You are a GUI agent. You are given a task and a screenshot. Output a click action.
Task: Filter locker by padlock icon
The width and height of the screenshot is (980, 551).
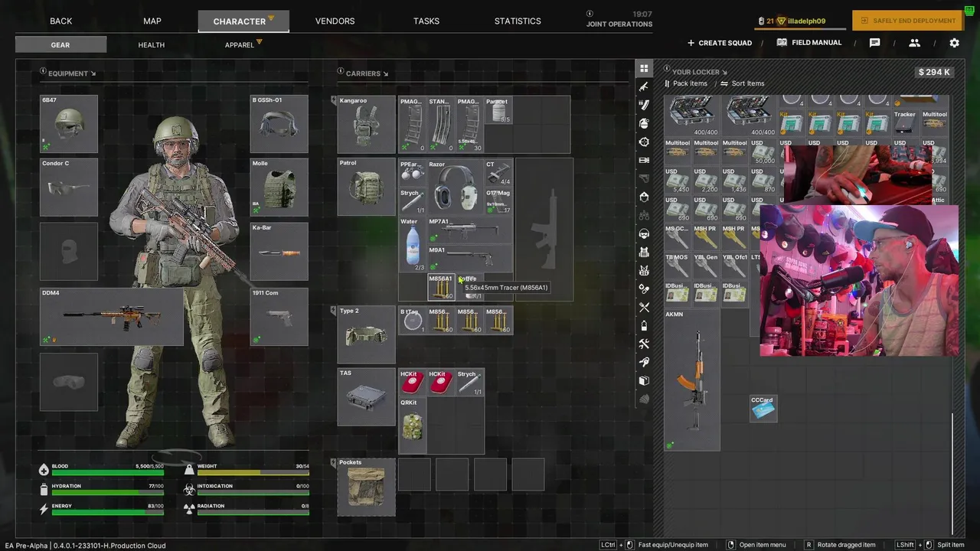(x=644, y=325)
